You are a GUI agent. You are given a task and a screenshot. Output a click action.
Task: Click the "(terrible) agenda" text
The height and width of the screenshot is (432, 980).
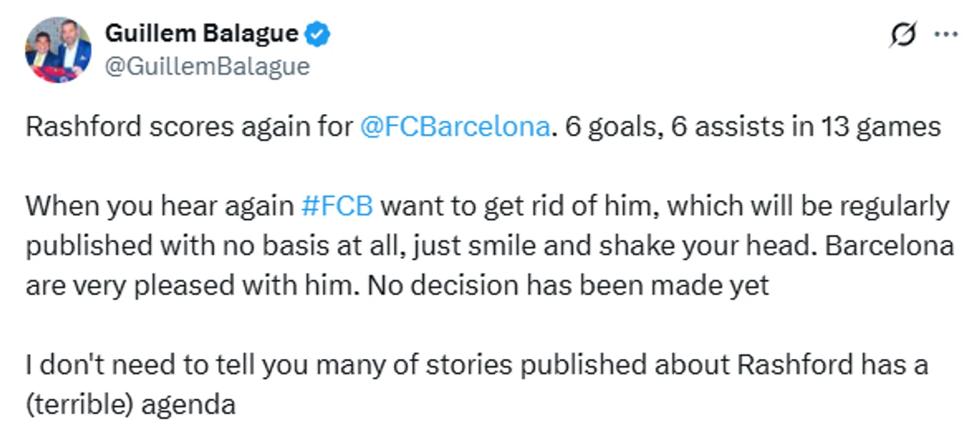pos(130,404)
